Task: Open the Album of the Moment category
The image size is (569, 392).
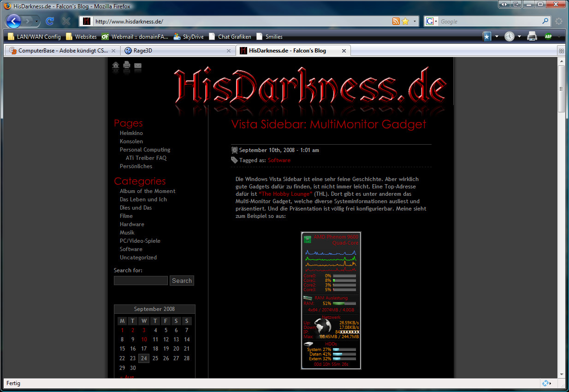Action: (x=148, y=191)
